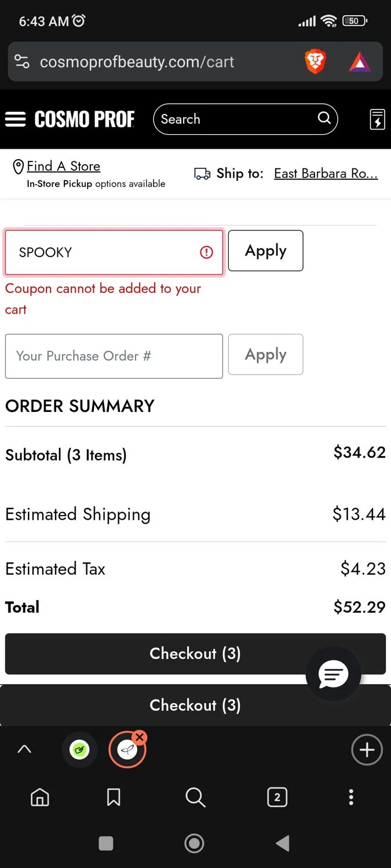Open the browser three-dot menu
391x868 pixels.
[x=350, y=797]
